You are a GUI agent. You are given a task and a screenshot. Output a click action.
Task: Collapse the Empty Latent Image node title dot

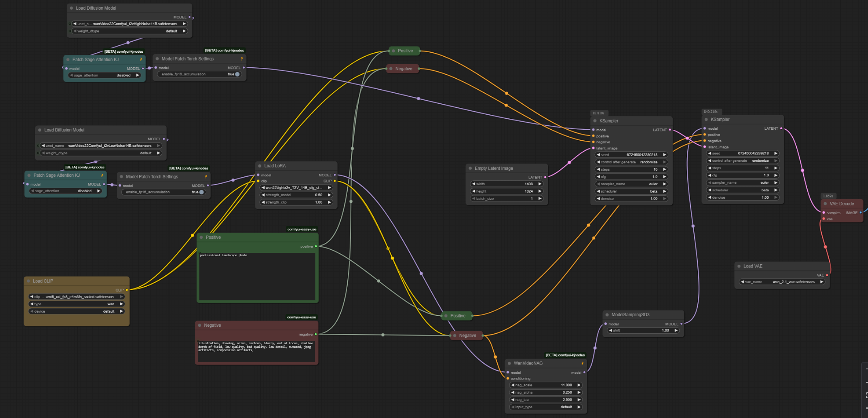click(x=470, y=168)
